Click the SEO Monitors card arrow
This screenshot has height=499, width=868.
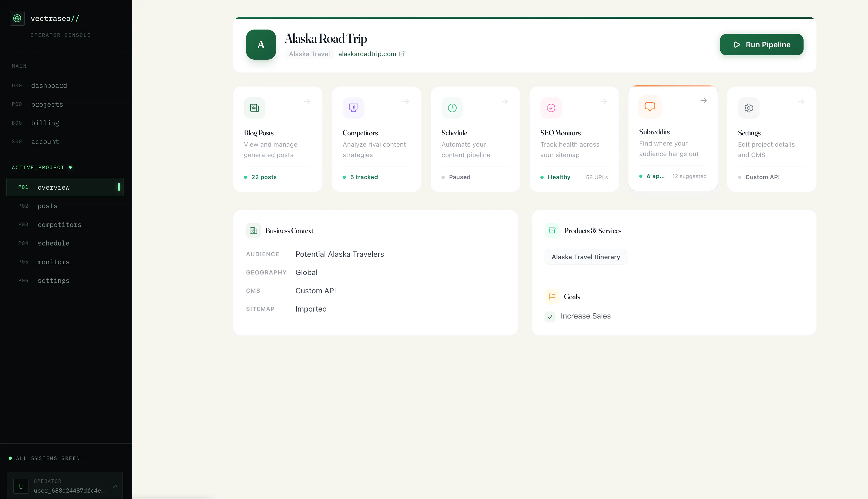[604, 102]
